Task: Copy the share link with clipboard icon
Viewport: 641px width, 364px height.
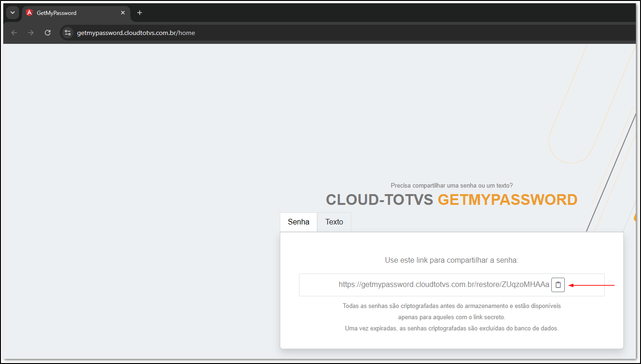Action: point(558,285)
